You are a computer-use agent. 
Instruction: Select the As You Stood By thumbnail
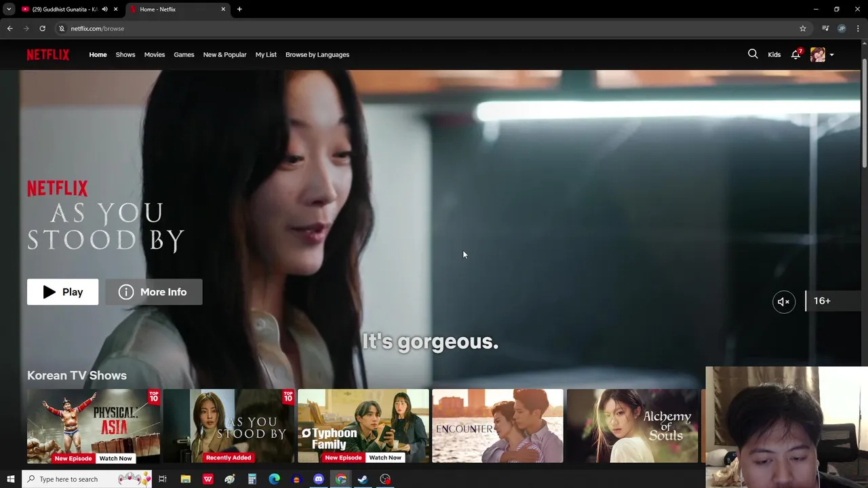click(x=229, y=426)
